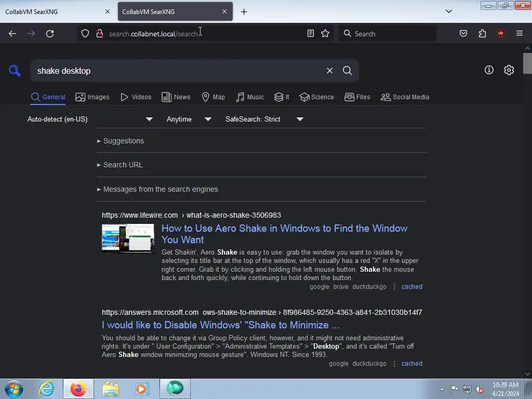Bookmark this page with the star icon
Image resolution: width=532 pixels, height=399 pixels.
pos(325,34)
